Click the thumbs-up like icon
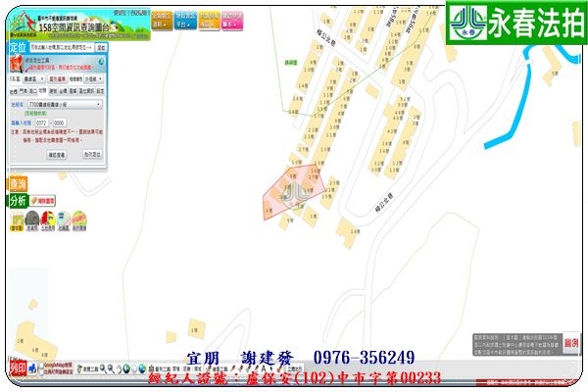The height and width of the screenshot is (392, 588). (x=32, y=368)
